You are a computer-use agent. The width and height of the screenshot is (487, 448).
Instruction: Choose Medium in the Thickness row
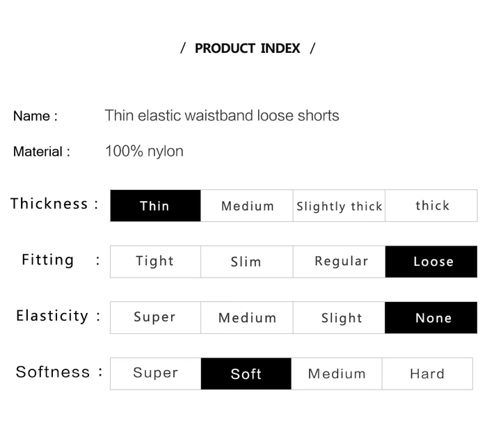click(247, 205)
